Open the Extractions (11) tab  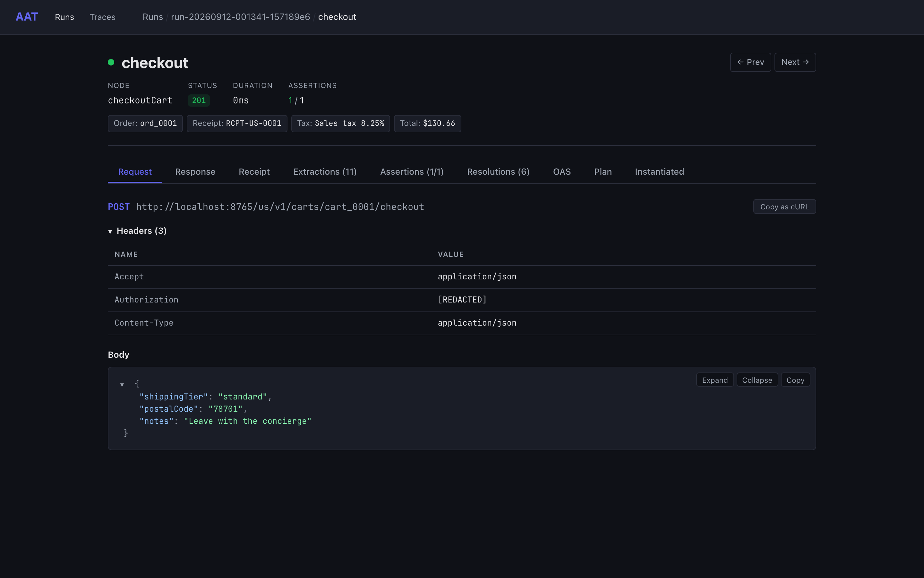[x=325, y=172]
